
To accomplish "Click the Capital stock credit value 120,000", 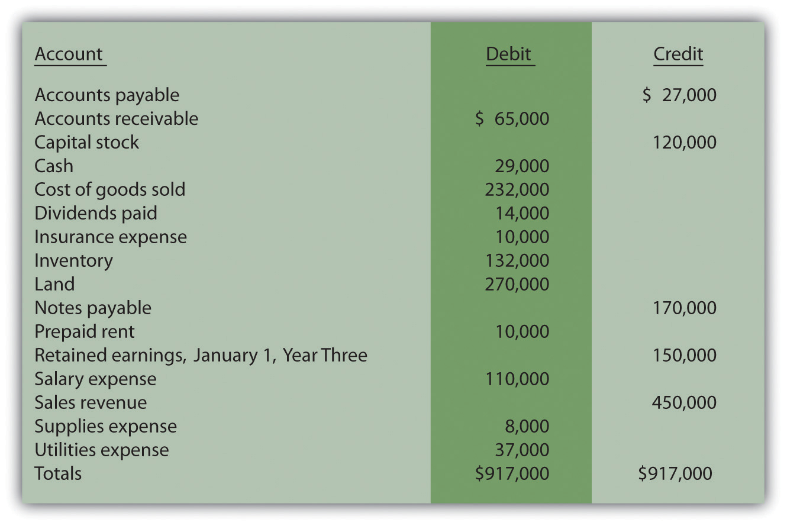I will (x=684, y=142).
